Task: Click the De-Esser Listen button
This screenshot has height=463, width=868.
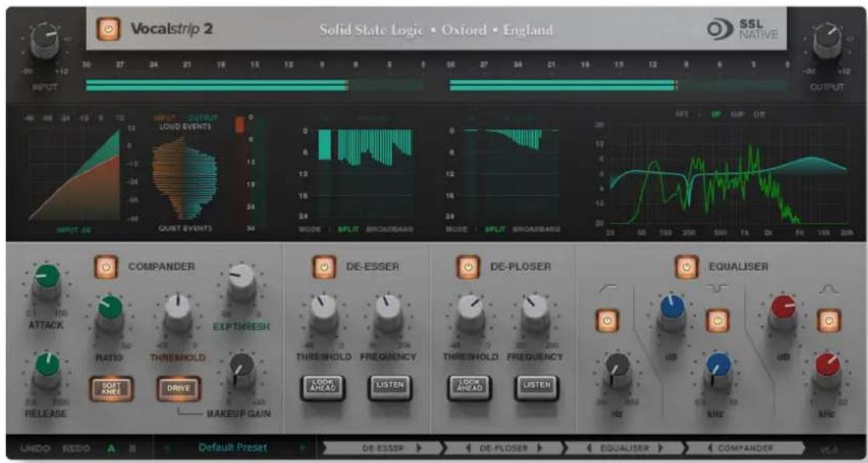Action: pos(390,388)
